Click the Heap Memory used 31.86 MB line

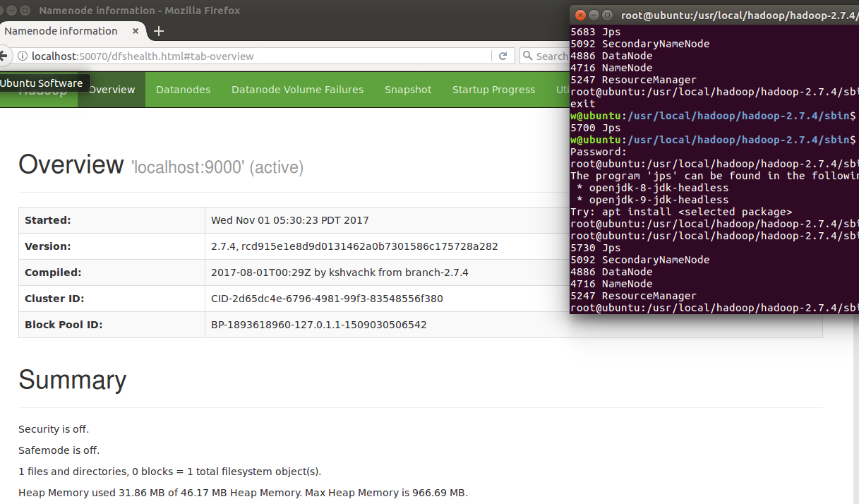(243, 493)
